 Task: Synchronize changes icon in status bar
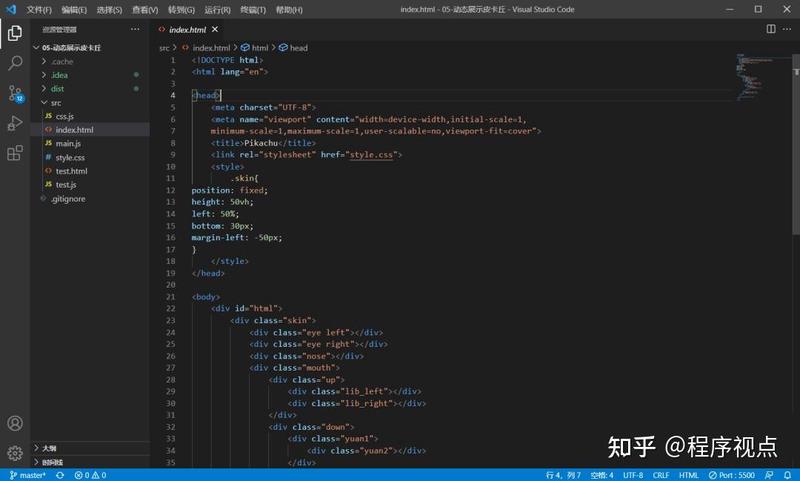60,475
